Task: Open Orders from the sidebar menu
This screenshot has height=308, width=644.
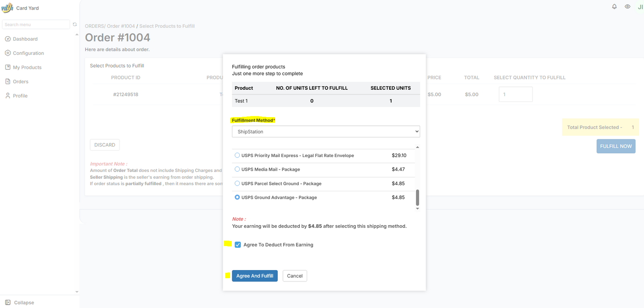Action: 21,82
